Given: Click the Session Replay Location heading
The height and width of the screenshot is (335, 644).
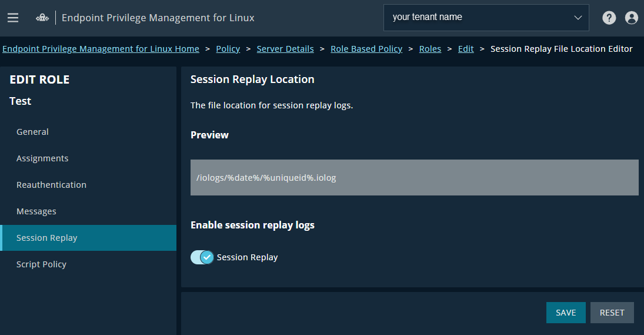Looking at the screenshot, I should (x=252, y=79).
